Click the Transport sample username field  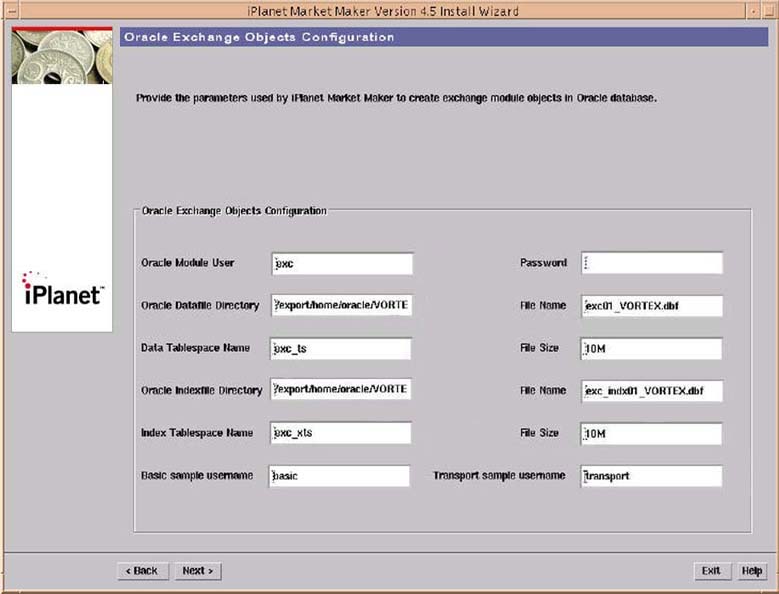click(651, 476)
